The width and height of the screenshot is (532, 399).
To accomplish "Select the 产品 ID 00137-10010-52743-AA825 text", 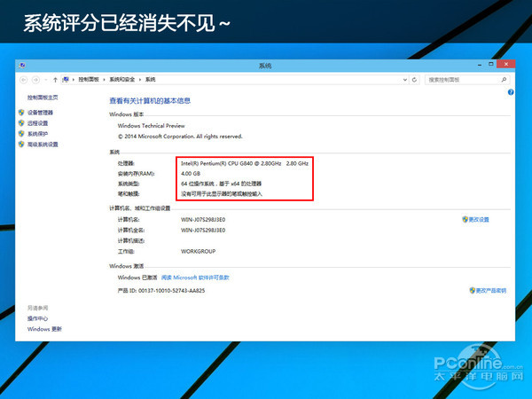I will (x=161, y=291).
